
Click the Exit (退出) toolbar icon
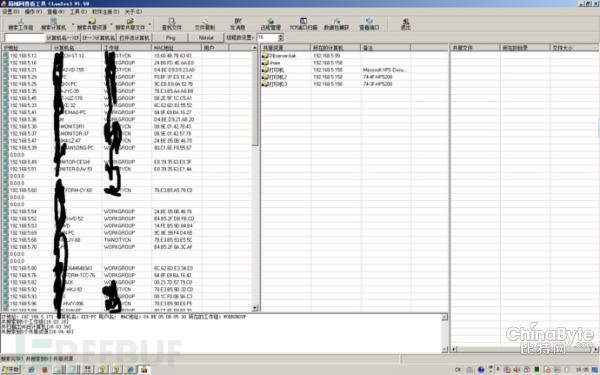click(406, 24)
